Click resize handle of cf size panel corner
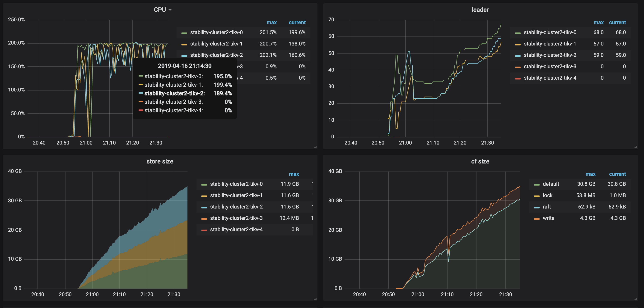 (x=635, y=299)
